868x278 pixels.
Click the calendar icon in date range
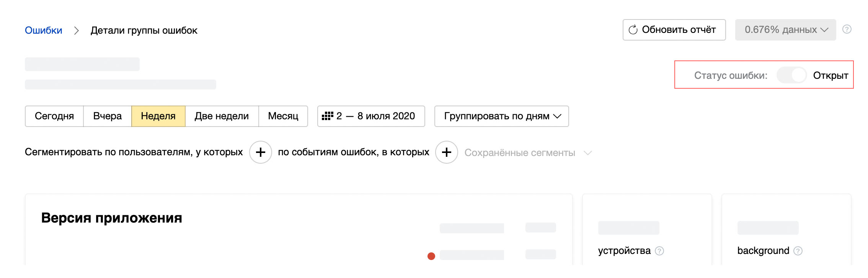(327, 116)
